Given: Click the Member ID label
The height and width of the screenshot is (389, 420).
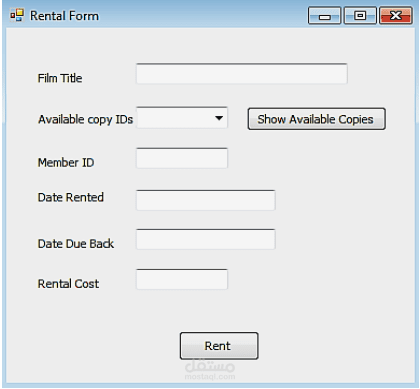Looking at the screenshot, I should coord(66,163).
